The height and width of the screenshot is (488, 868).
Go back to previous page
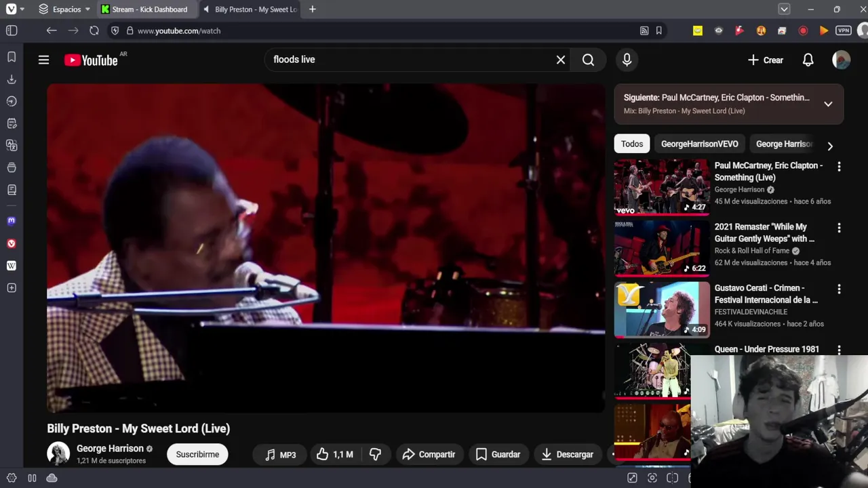point(52,30)
